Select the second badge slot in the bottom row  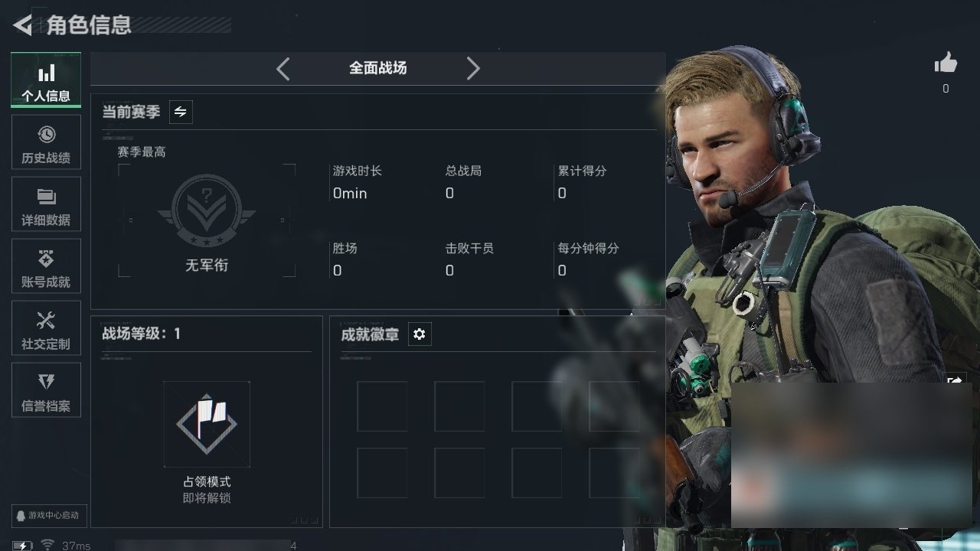pos(459,473)
